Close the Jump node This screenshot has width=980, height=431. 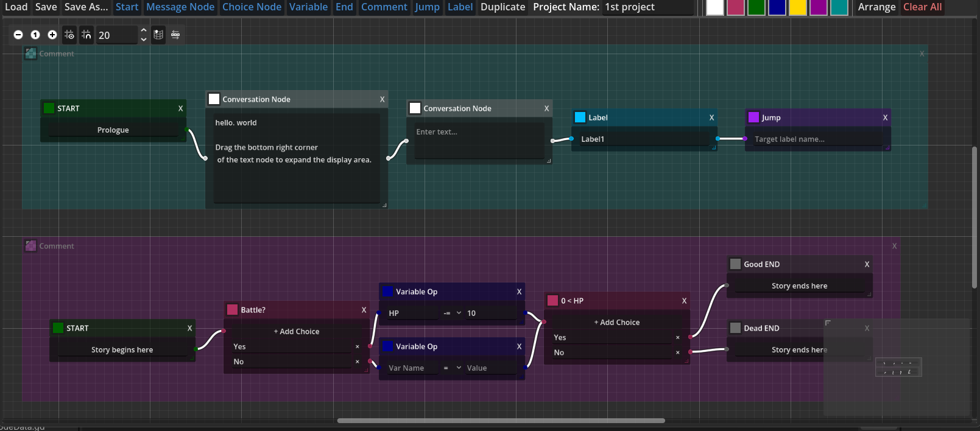[x=885, y=117]
